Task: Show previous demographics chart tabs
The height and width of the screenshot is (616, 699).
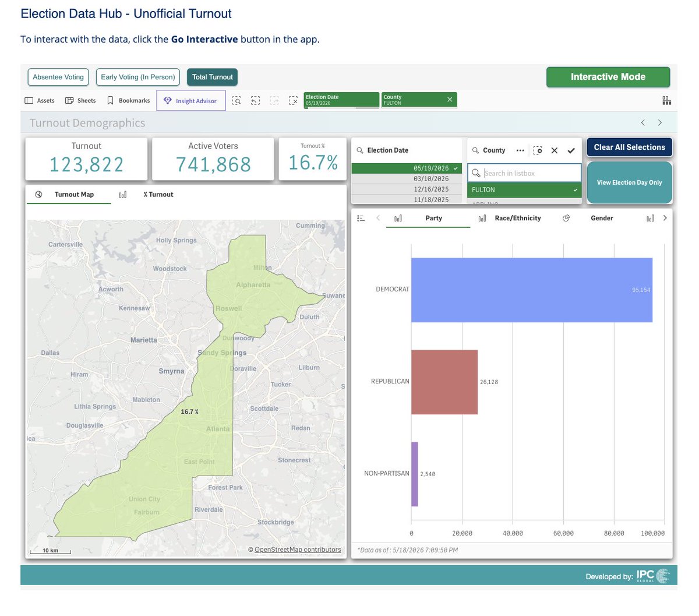Action: (378, 218)
